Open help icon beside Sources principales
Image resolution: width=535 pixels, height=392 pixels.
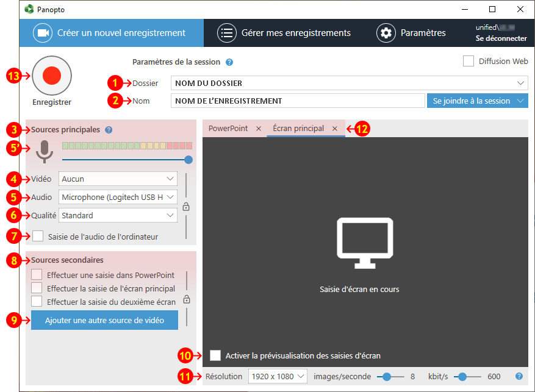[x=109, y=130]
